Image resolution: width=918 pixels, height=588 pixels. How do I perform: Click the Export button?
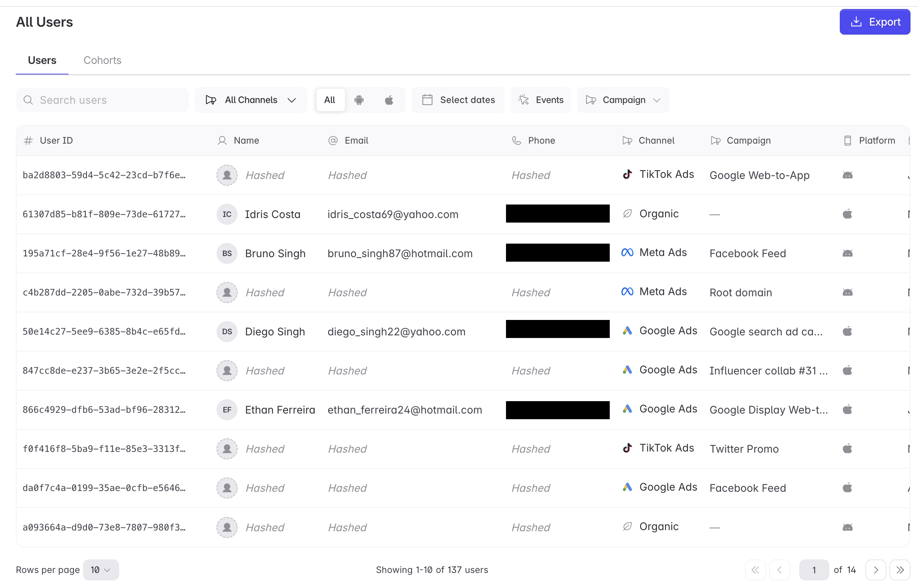[x=874, y=22]
